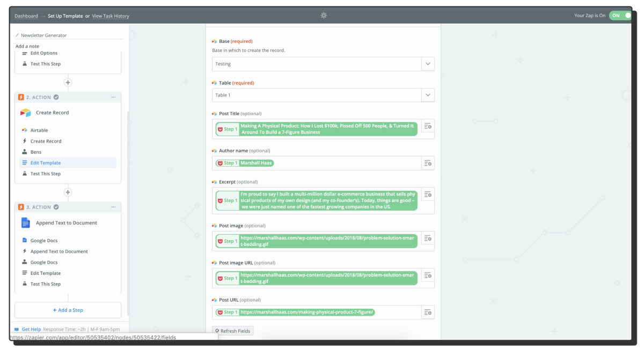This screenshot has height=358, width=644.
Task: Expand the Base dropdown arrow
Action: tap(428, 64)
